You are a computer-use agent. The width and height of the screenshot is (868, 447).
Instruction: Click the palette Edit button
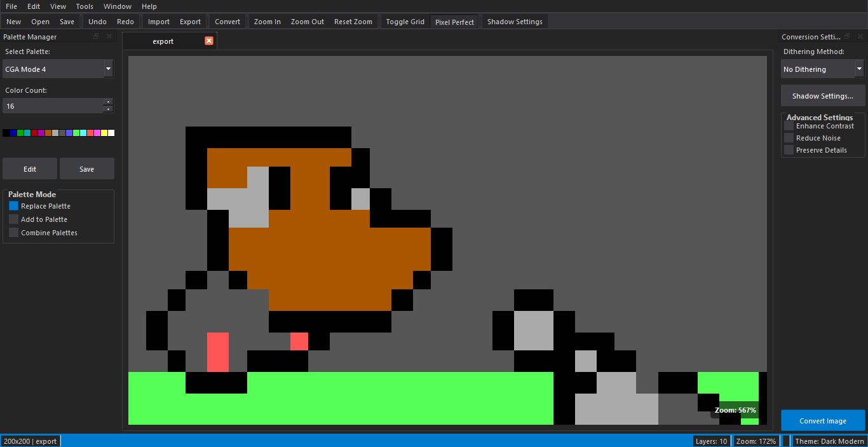(30, 168)
